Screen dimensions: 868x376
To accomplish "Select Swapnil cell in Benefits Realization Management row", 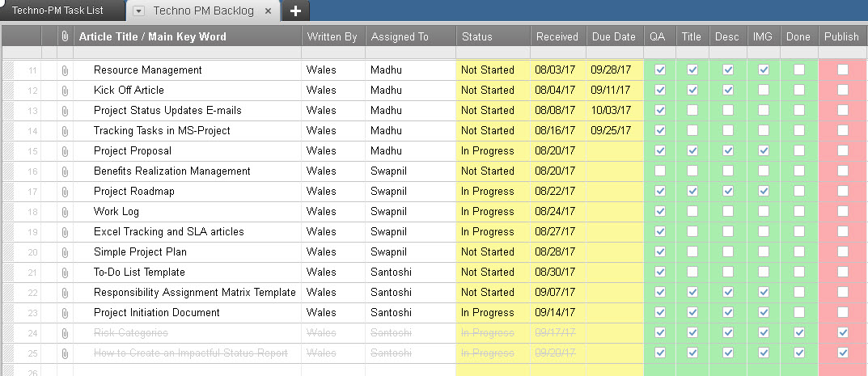I will [x=410, y=171].
